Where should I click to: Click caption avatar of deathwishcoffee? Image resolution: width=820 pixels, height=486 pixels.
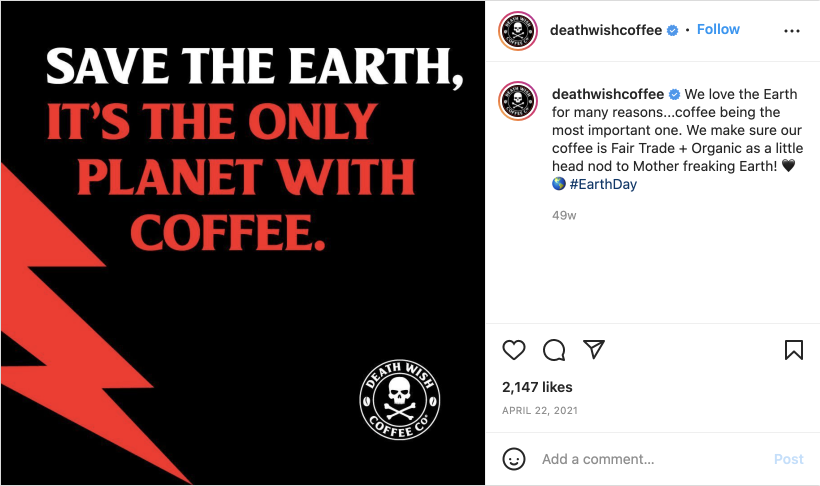518,101
